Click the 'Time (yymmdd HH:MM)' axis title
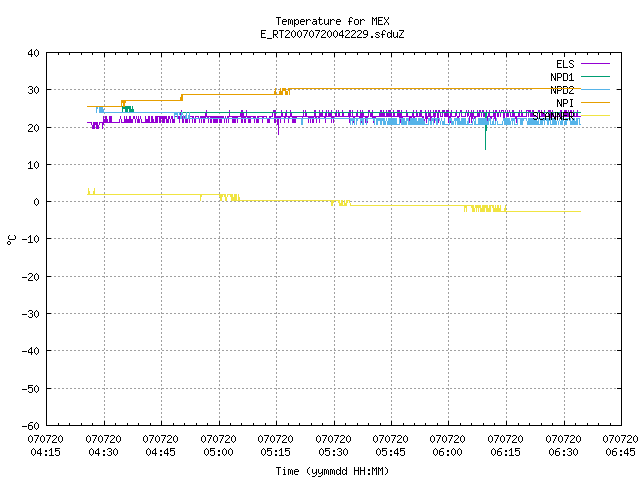This screenshot has height=480, width=640. [332, 471]
